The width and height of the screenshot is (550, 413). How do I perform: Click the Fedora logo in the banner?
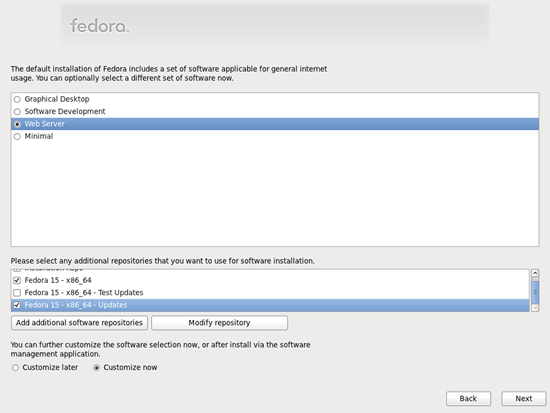(100, 26)
